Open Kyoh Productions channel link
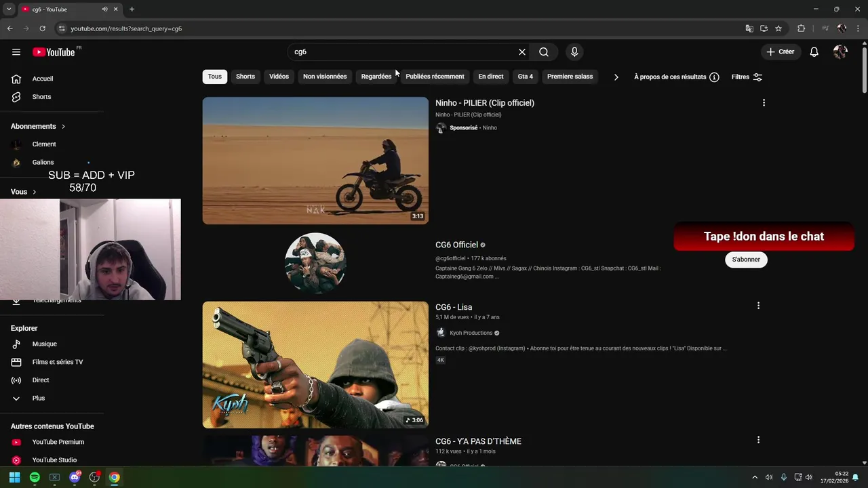Screen dimensions: 868x488 click(471, 333)
